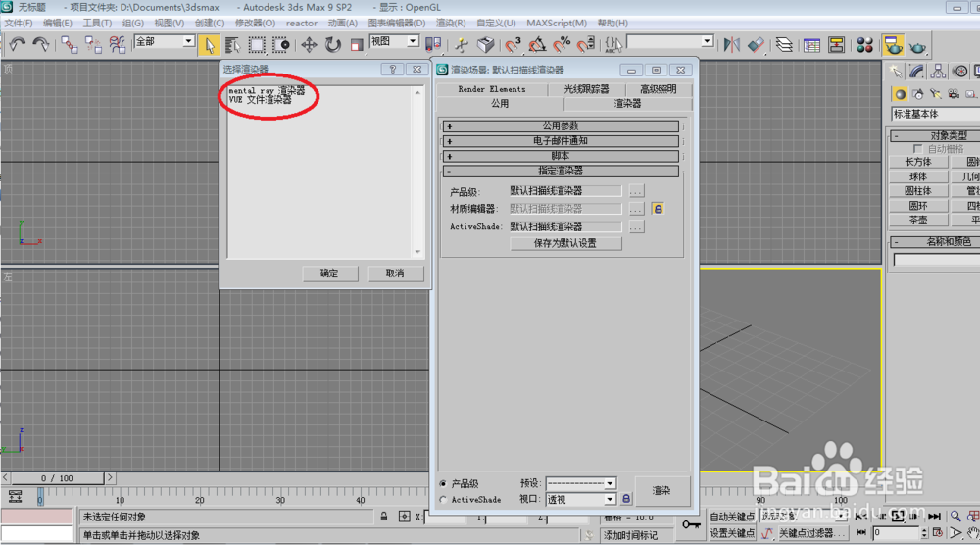Click the Mirror tool icon
The height and width of the screenshot is (545, 980).
(x=731, y=45)
